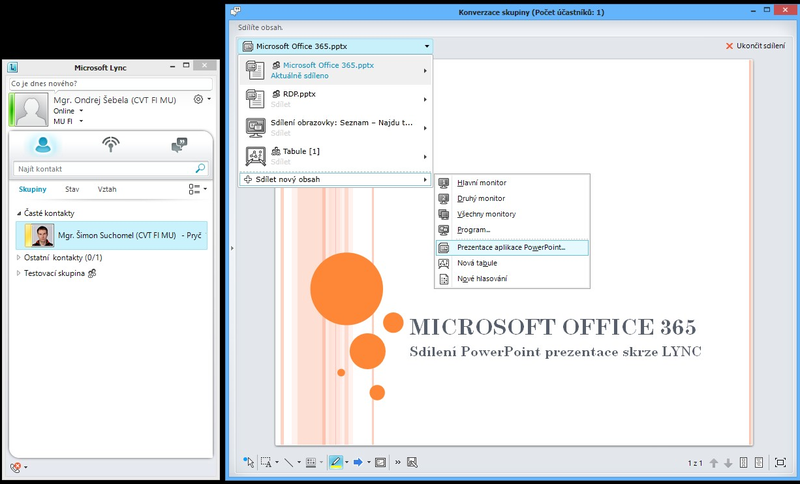This screenshot has width=800, height=484.
Task: Click Co je dnes nového note field
Action: [x=111, y=84]
